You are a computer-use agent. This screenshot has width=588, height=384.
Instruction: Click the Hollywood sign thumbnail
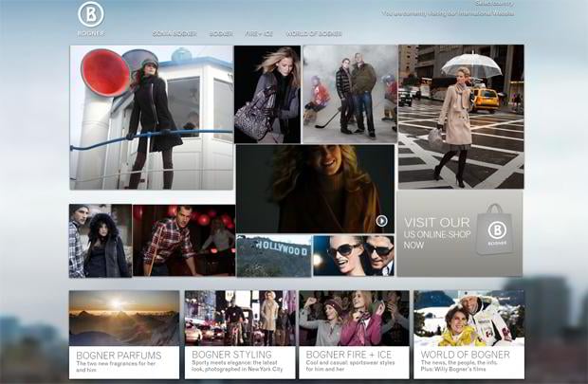273,255
